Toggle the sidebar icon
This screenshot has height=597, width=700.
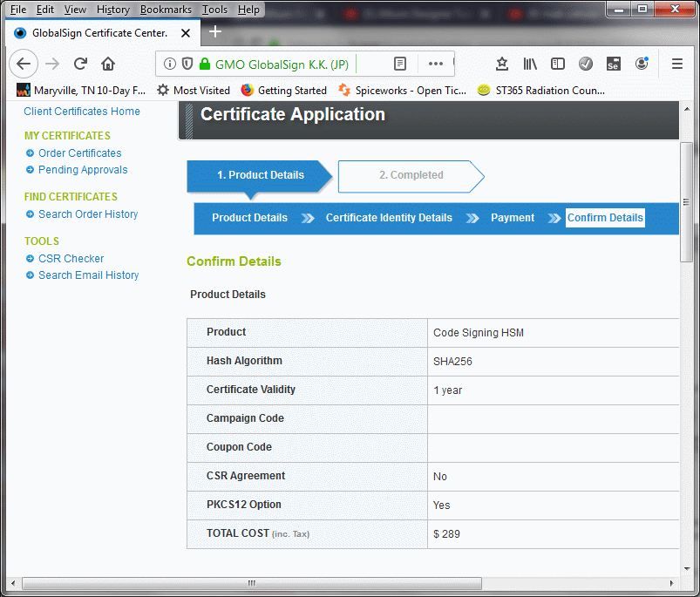(x=558, y=64)
